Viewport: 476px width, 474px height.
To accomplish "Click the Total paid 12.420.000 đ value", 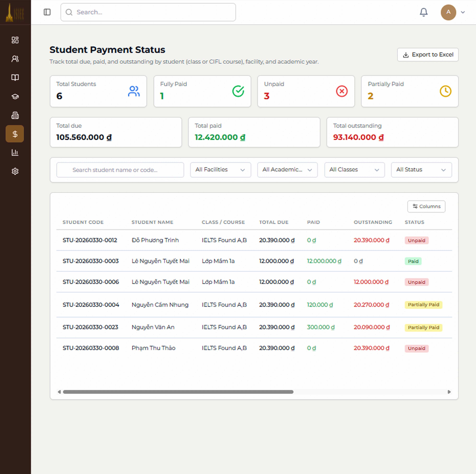I will 220,137.
